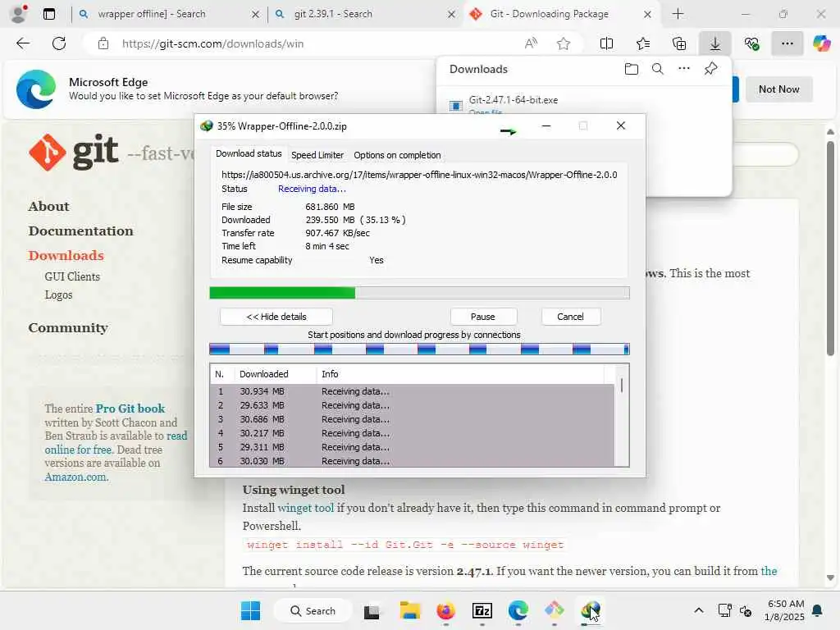
Task: Select connection row 4 with 30.217 MB
Action: pos(412,433)
